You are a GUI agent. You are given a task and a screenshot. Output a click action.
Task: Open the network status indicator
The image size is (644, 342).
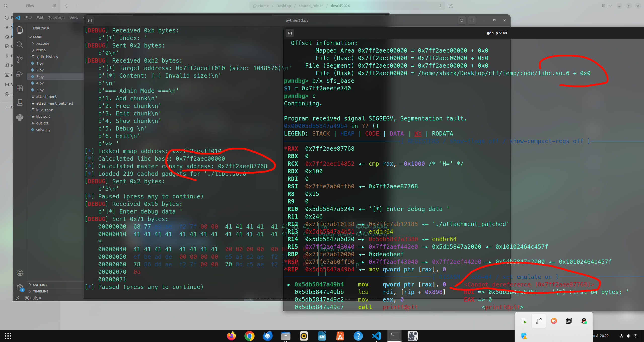tap(621, 336)
